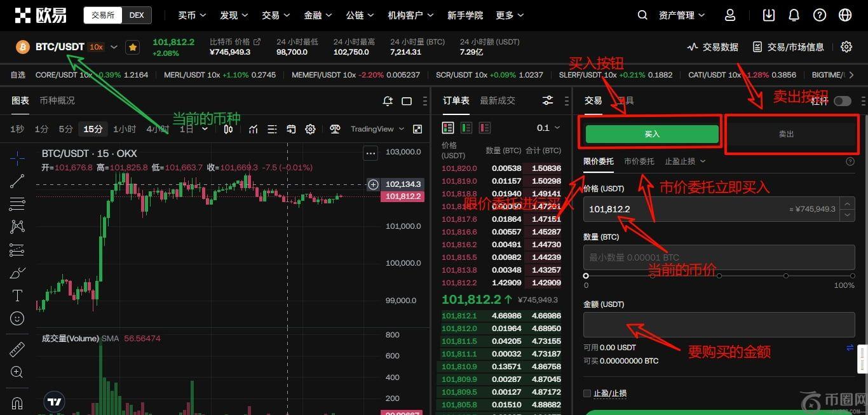The image size is (868, 415).
Task: Open the 金融 dropdown menu
Action: (318, 15)
